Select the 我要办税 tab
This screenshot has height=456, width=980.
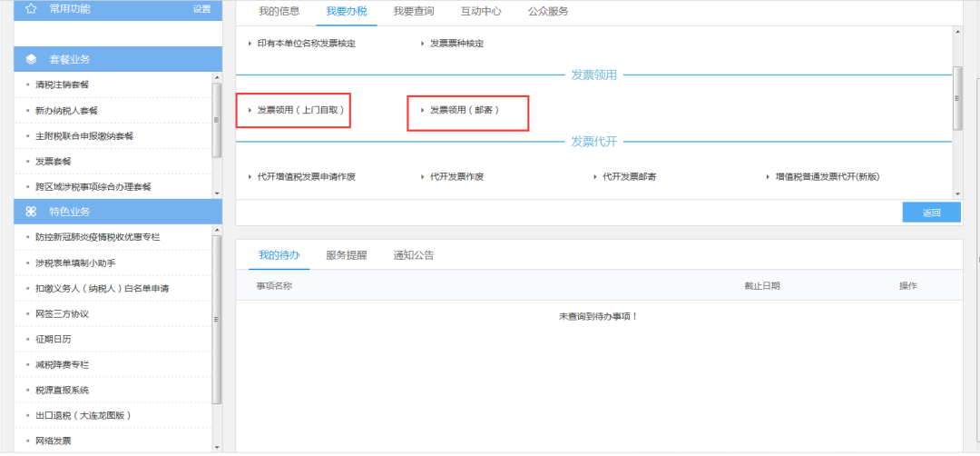point(347,11)
